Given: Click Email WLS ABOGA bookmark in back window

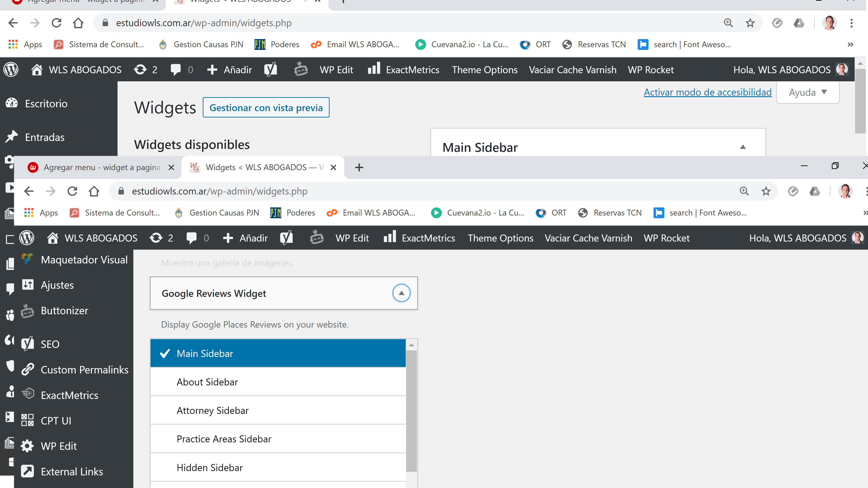Looking at the screenshot, I should coord(355,45).
